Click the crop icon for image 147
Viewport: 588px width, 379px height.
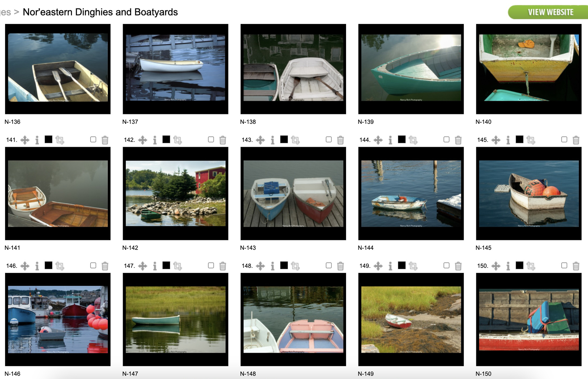click(x=178, y=266)
